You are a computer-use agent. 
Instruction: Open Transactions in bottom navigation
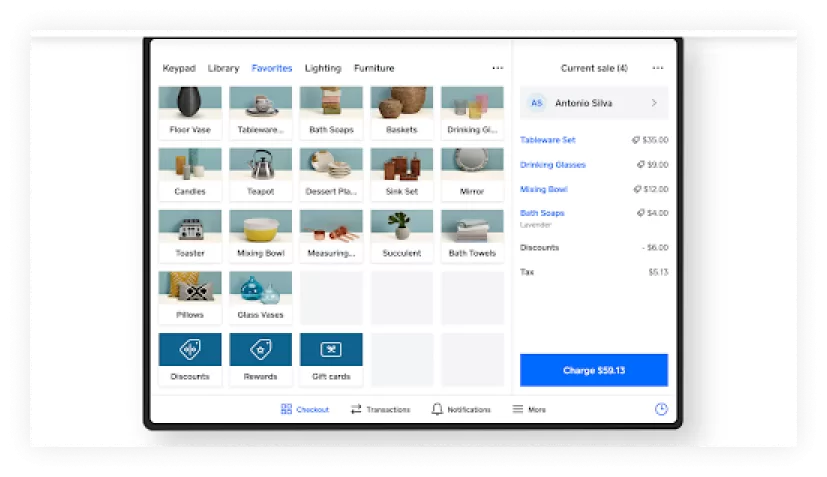click(380, 409)
